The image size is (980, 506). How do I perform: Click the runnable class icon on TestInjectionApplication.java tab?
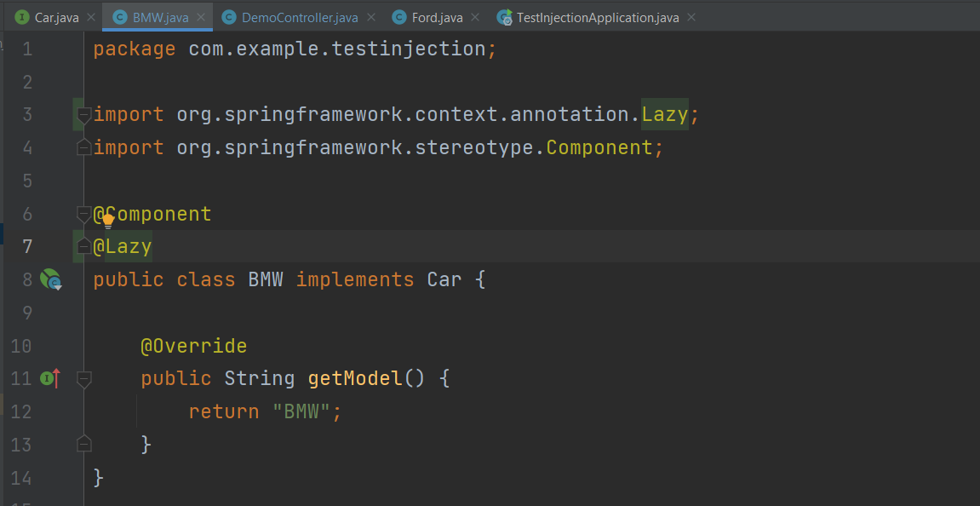click(505, 18)
